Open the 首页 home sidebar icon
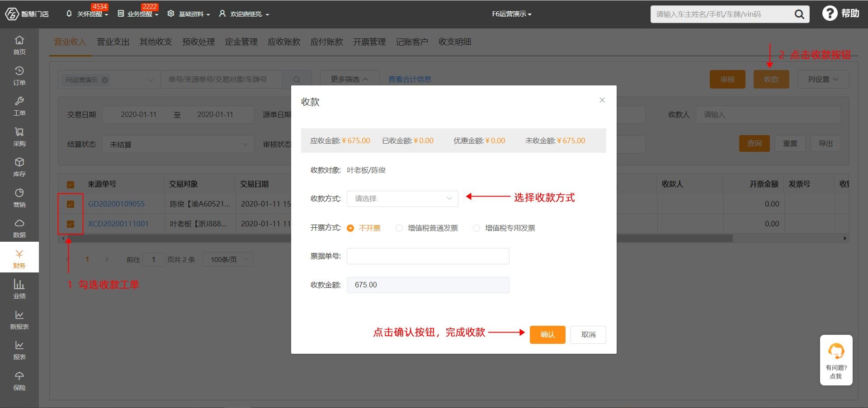The width and height of the screenshot is (868, 408). pos(19,45)
